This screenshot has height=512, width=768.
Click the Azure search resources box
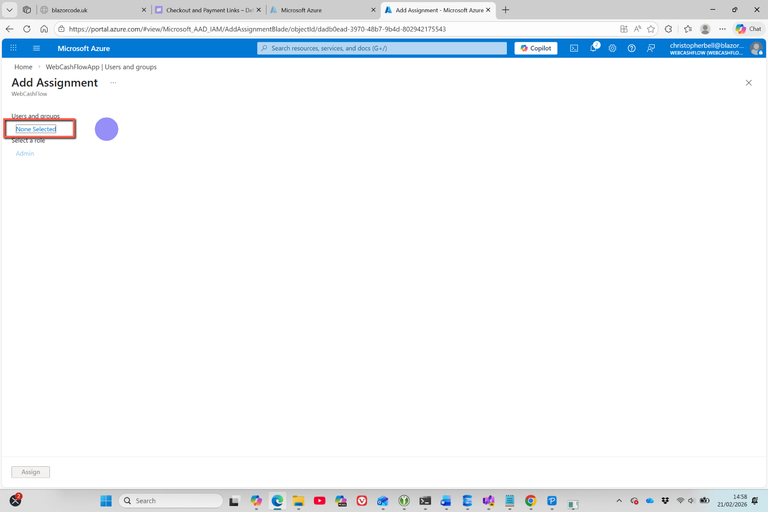(382, 48)
